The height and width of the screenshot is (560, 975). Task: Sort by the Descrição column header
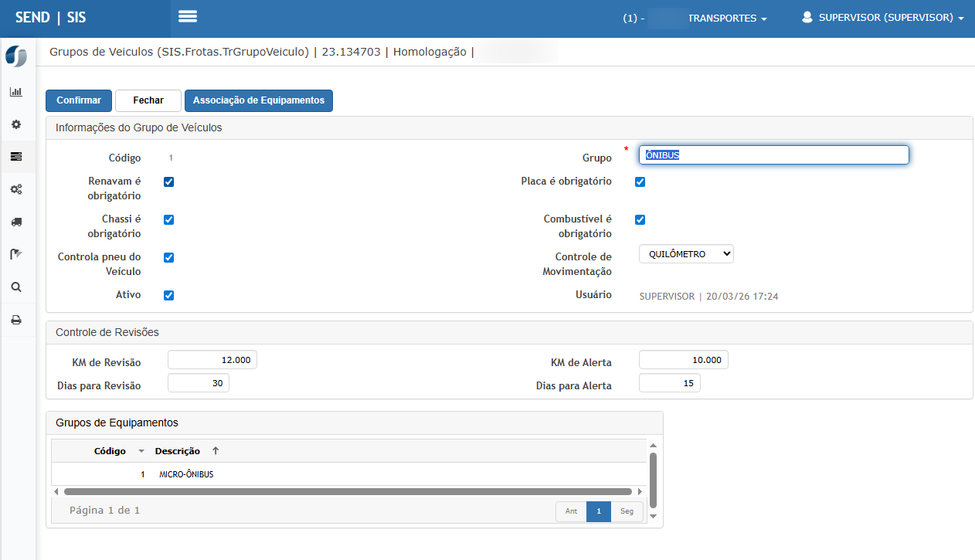178,451
